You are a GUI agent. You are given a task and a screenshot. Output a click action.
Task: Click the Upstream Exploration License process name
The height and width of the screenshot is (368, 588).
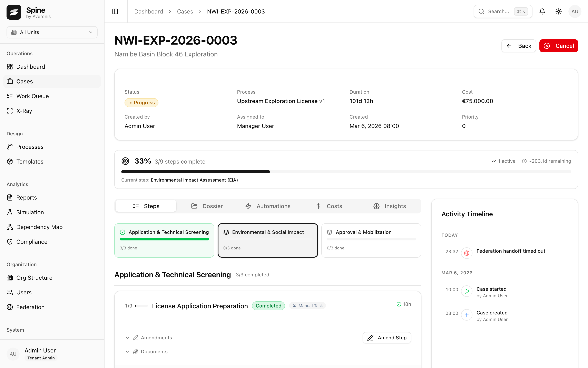point(277,101)
